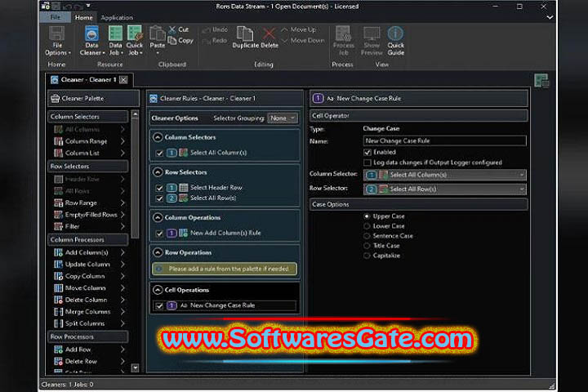Select the Lower Case radio option
This screenshot has width=588, height=392.
coord(367,226)
